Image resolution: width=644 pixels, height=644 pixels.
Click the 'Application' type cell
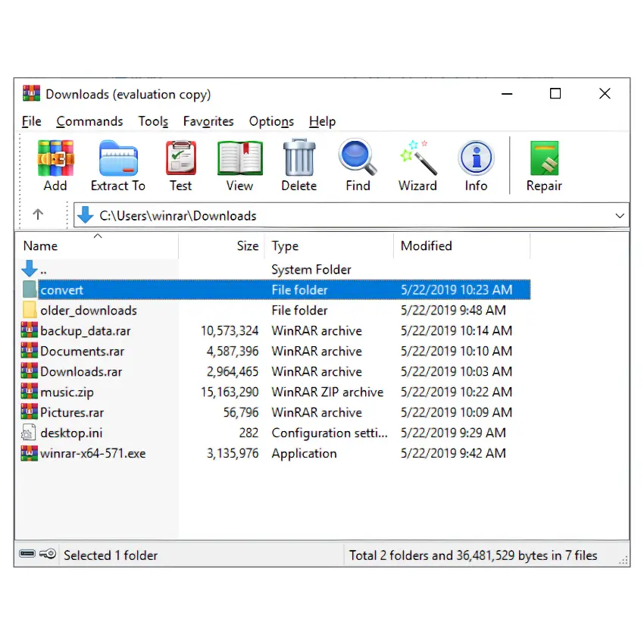(304, 453)
